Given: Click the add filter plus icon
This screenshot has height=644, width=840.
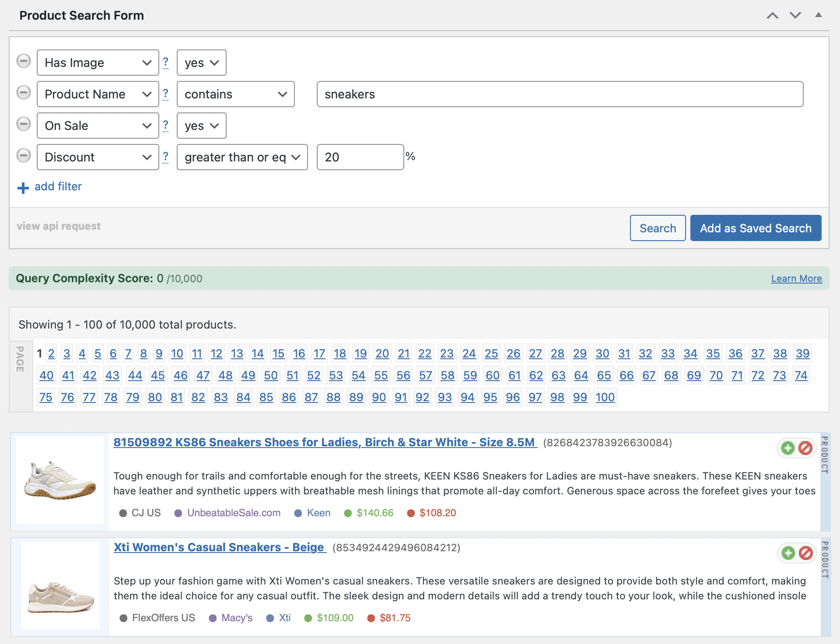Looking at the screenshot, I should coord(23,188).
